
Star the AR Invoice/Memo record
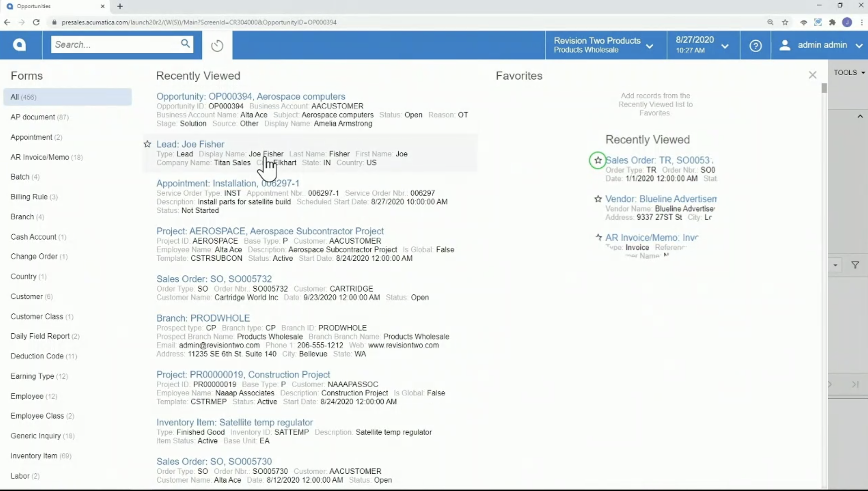[598, 237]
